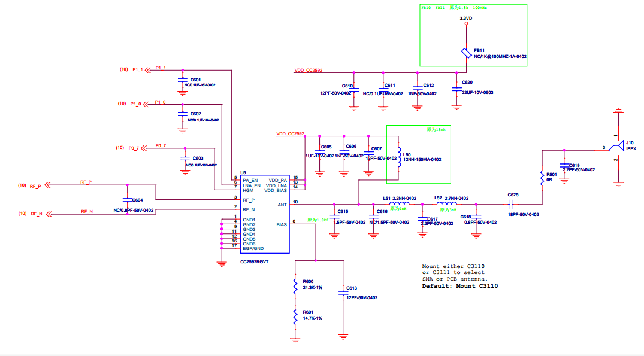The height and width of the screenshot is (356, 644).
Task: Click the C618 designator label
Action: click(465, 217)
